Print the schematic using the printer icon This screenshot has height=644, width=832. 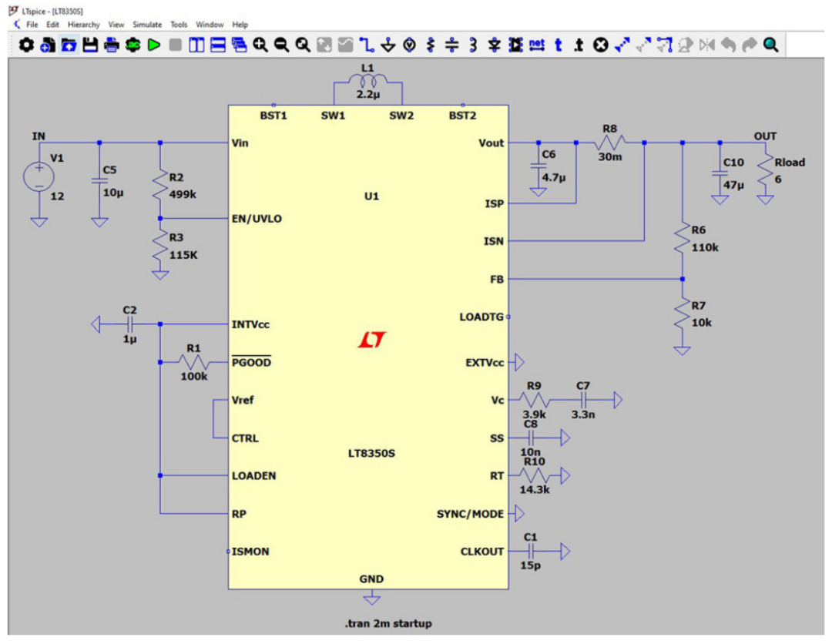(x=112, y=45)
